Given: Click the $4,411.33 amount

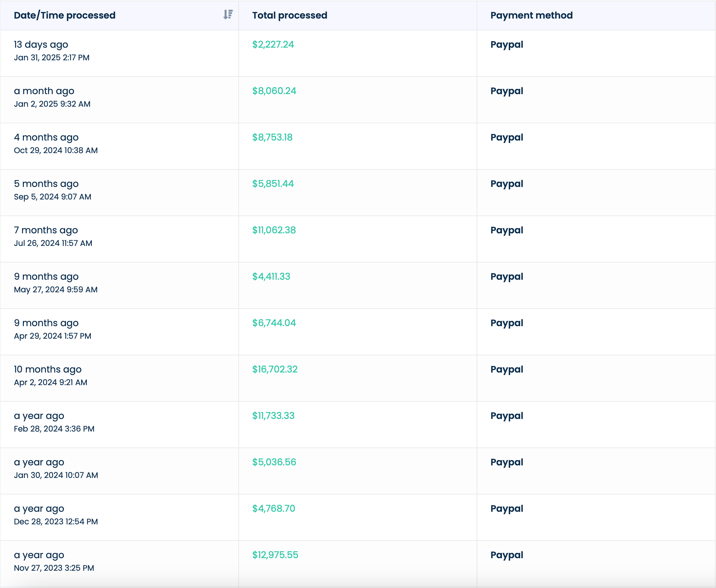Looking at the screenshot, I should coord(271,276).
